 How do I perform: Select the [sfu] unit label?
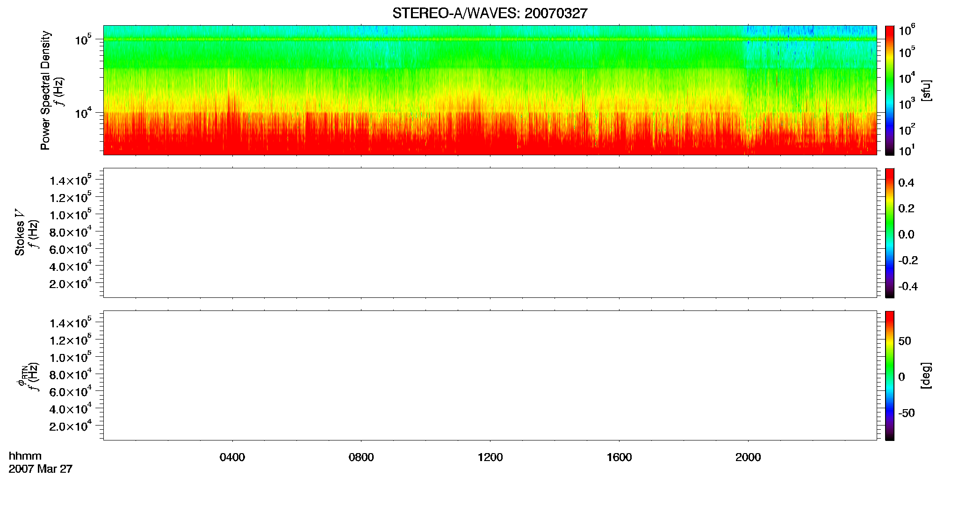tap(926, 90)
